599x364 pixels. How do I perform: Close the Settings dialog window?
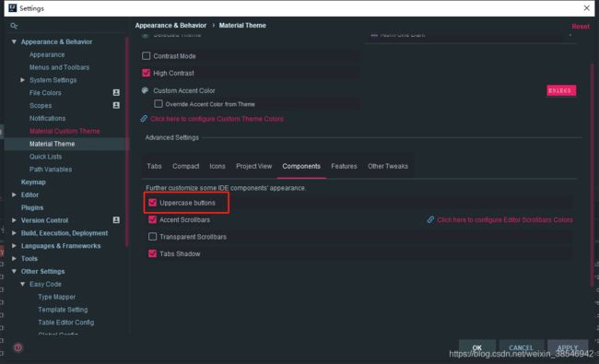tap(586, 8)
